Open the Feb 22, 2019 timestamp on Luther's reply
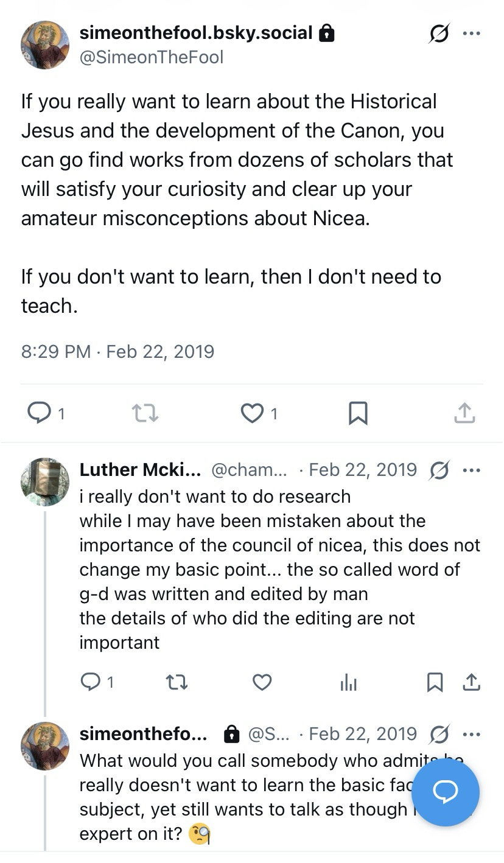 tap(363, 470)
